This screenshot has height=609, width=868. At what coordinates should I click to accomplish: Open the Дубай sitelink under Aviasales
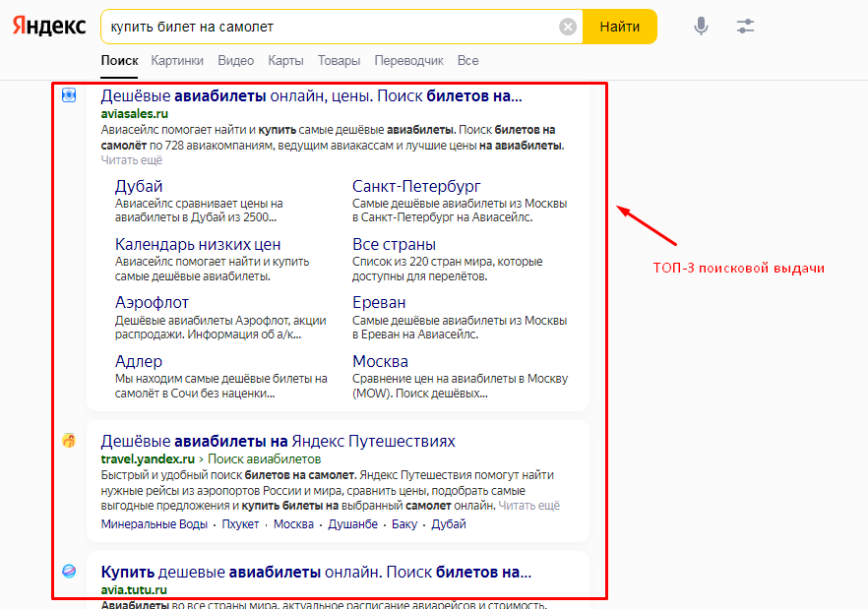coord(139,186)
